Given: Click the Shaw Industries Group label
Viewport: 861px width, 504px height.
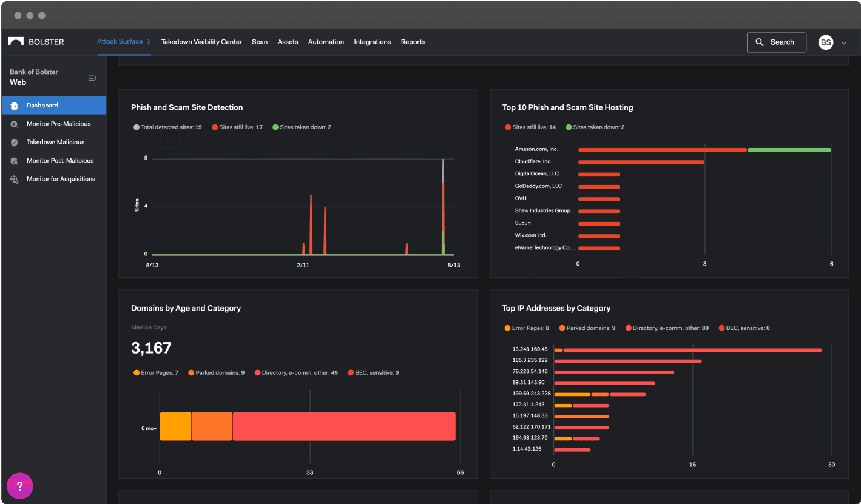Looking at the screenshot, I should [545, 211].
